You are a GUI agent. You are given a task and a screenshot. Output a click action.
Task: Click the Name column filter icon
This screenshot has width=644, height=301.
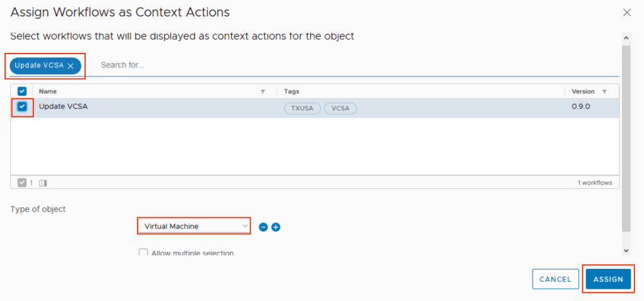(x=263, y=91)
